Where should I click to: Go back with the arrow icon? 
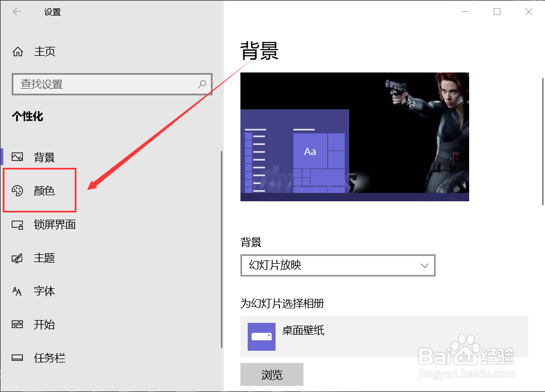click(x=17, y=12)
